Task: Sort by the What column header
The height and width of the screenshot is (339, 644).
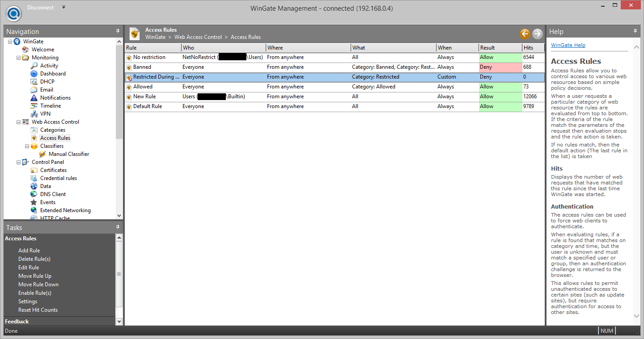Action: point(394,48)
